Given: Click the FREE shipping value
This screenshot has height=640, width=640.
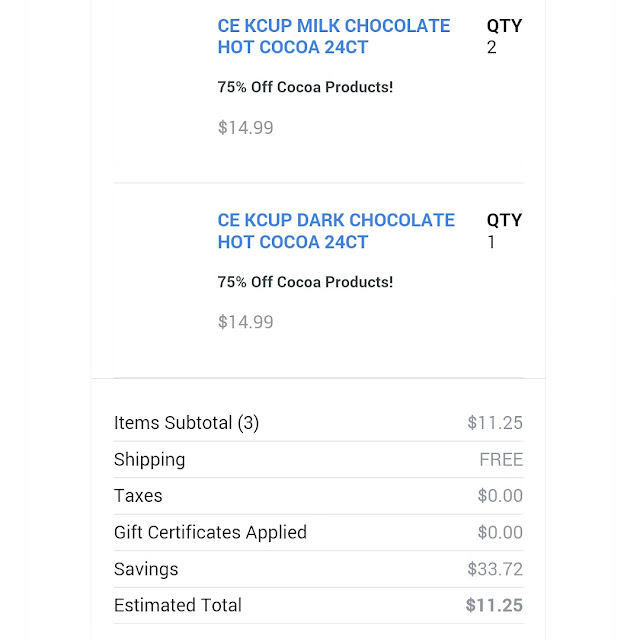Looking at the screenshot, I should 500,460.
